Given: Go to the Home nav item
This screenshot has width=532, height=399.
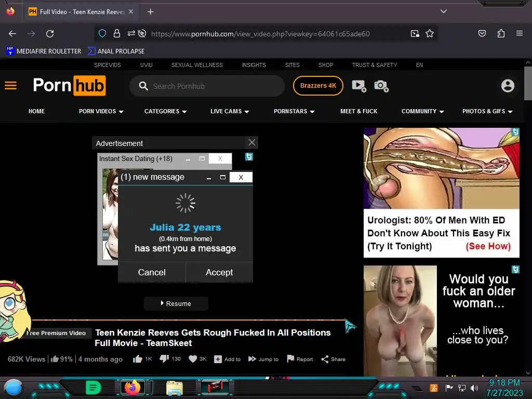Looking at the screenshot, I should pos(37,111).
